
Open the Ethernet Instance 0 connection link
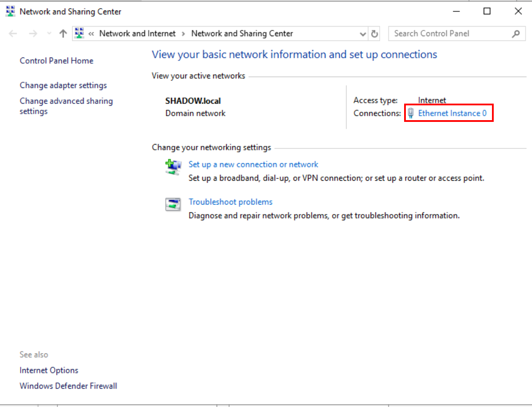click(452, 113)
